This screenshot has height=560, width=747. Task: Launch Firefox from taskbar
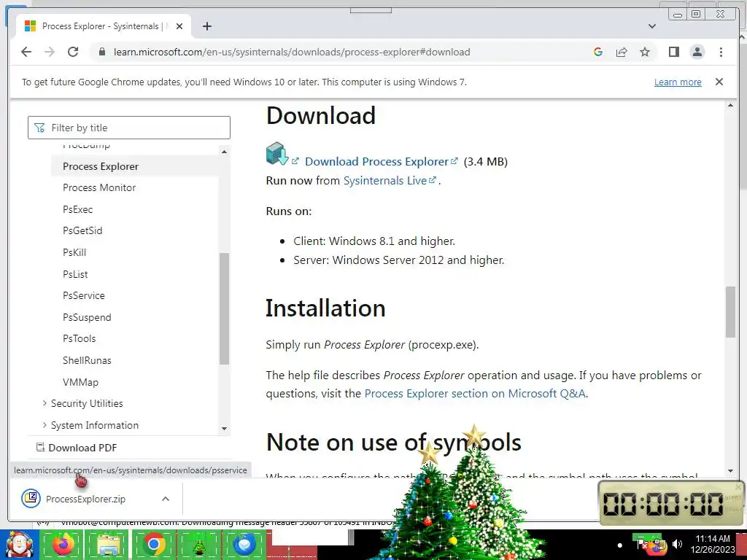63,544
